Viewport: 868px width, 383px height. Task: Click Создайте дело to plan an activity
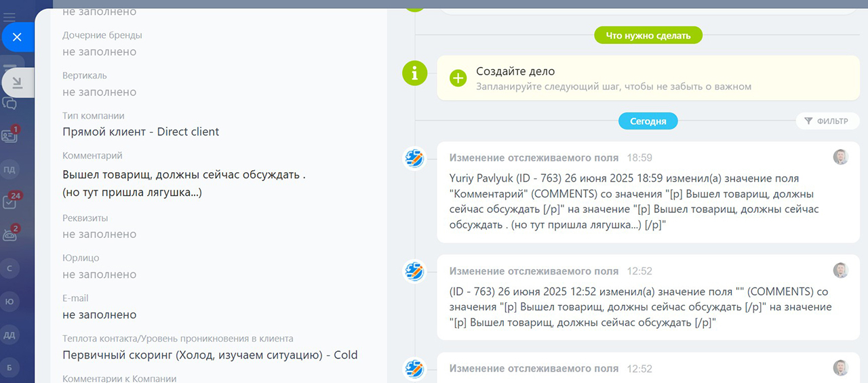[x=515, y=71]
